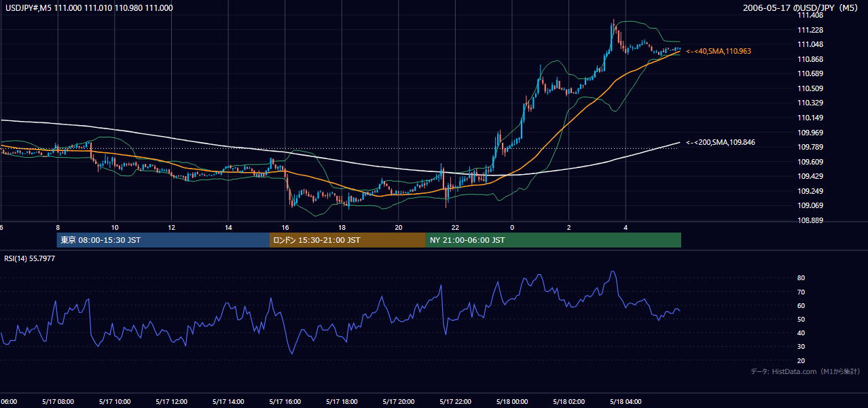Image resolution: width=868 pixels, height=408 pixels.
Task: Click the 5/18 00:00 date label
Action: click(x=512, y=402)
